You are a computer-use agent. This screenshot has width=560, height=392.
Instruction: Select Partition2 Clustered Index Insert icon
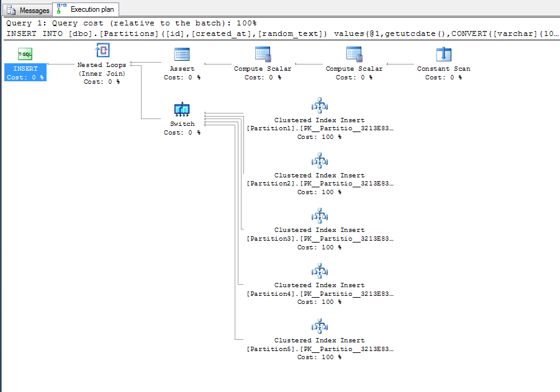click(x=319, y=161)
